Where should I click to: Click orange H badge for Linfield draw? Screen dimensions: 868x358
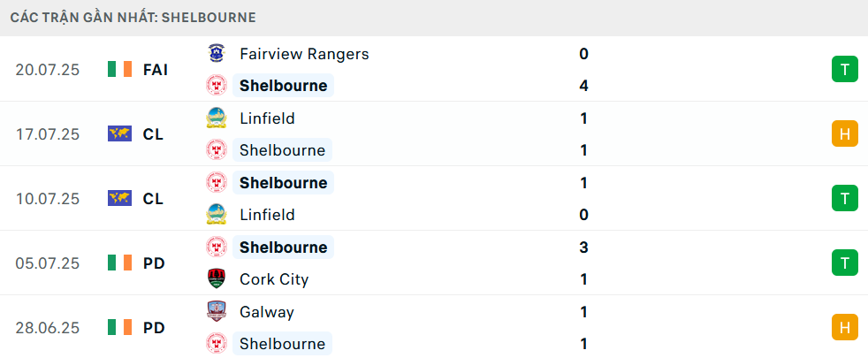(845, 133)
